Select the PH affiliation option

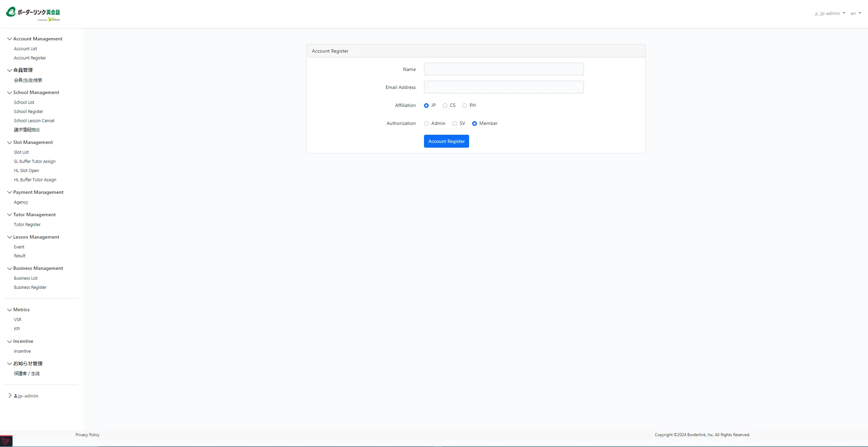tap(465, 106)
